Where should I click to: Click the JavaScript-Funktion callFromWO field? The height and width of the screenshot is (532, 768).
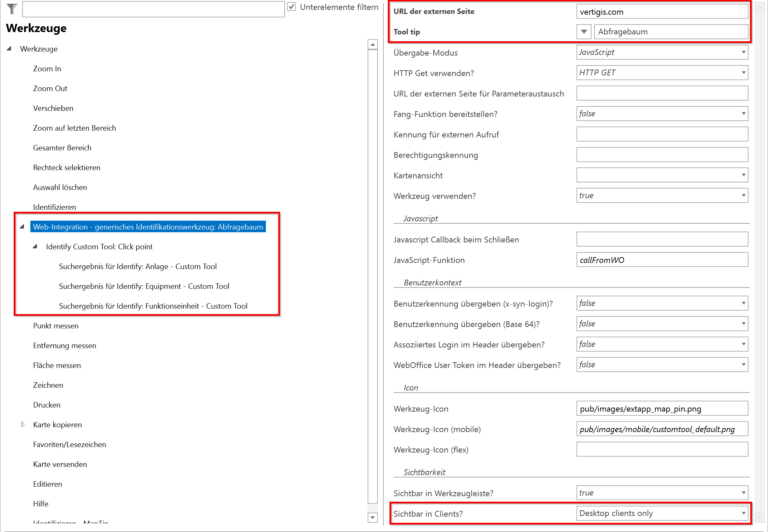click(662, 260)
